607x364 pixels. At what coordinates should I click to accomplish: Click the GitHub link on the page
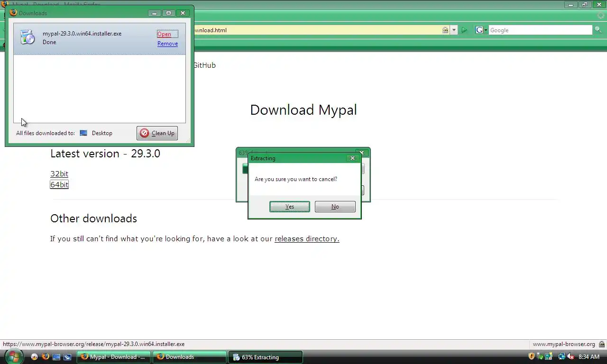click(x=204, y=65)
